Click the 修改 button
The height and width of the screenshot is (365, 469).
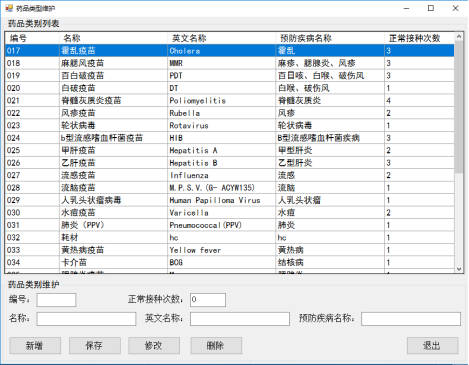(x=154, y=345)
